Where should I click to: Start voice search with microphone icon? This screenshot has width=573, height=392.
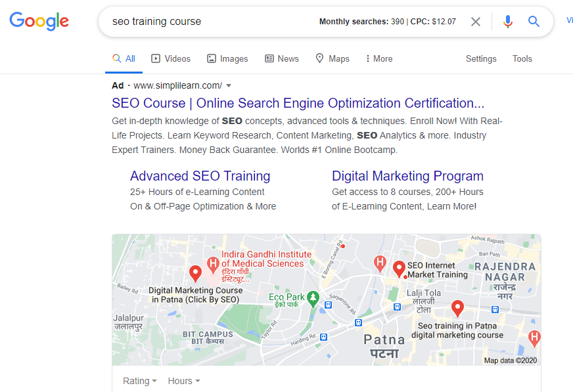(507, 22)
